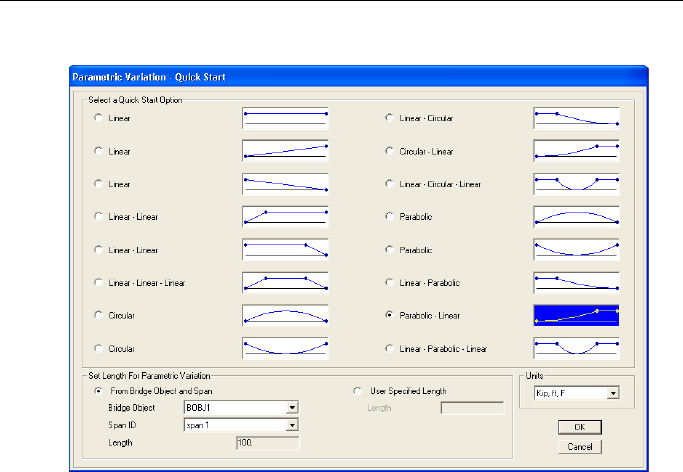Click the Linear - Circular preview thumbnail
683x472 pixels.
(576, 118)
